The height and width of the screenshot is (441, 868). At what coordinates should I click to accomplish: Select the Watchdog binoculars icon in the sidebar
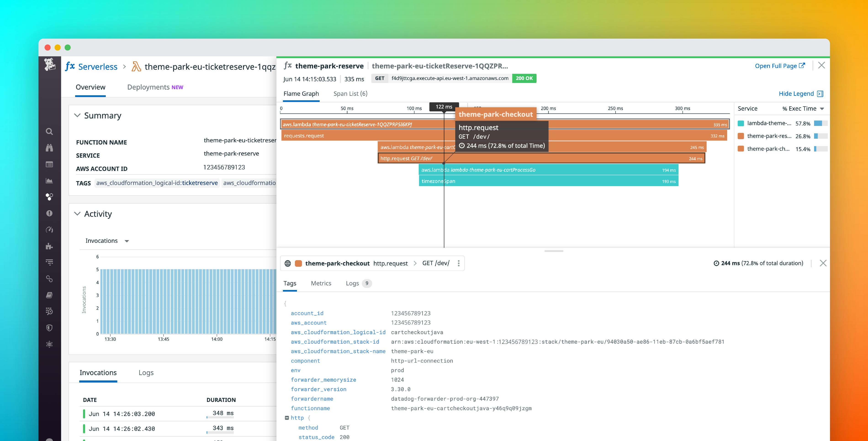pos(50,148)
